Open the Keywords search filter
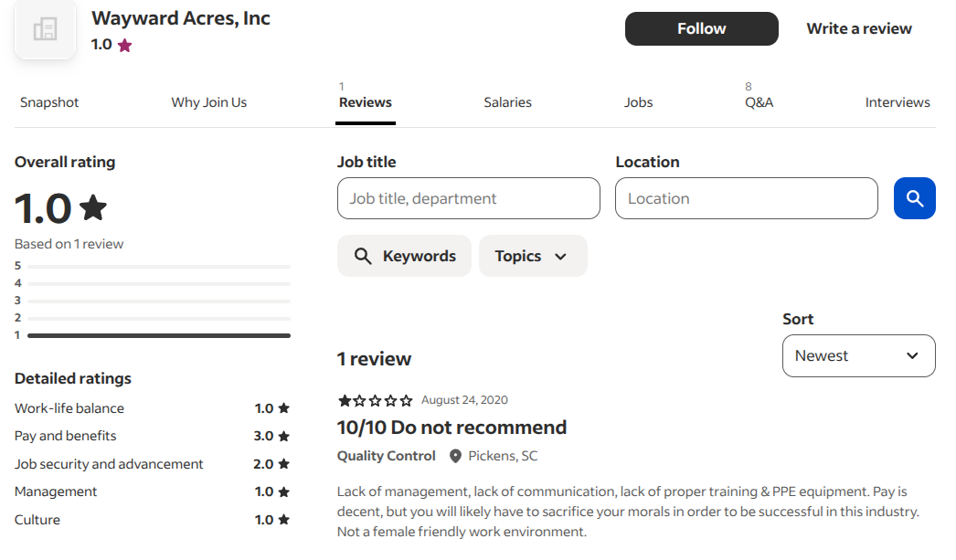 404,256
